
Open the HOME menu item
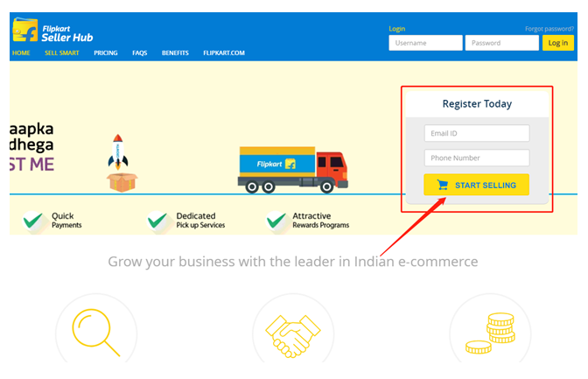point(21,53)
